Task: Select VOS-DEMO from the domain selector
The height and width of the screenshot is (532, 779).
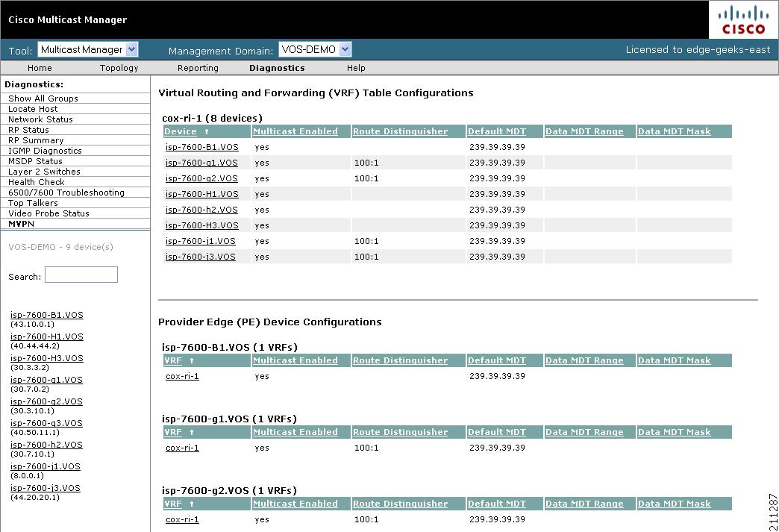Action: pos(308,48)
